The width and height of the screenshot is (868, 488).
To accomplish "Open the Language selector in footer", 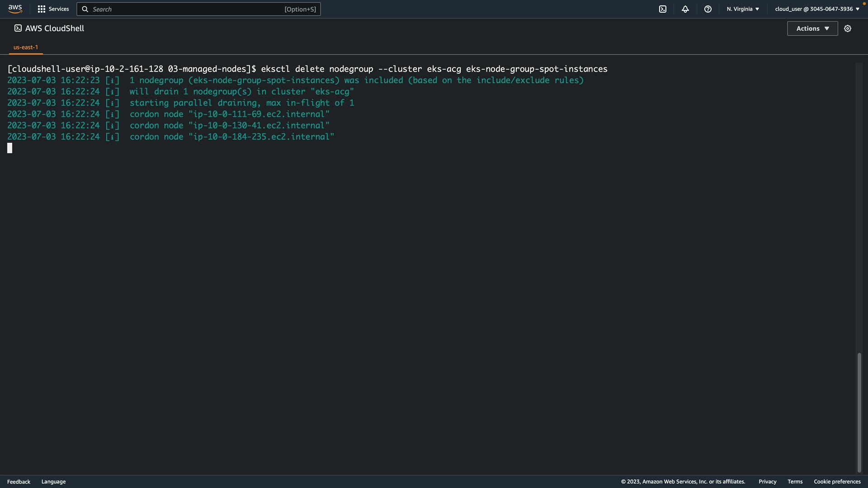I will [53, 482].
